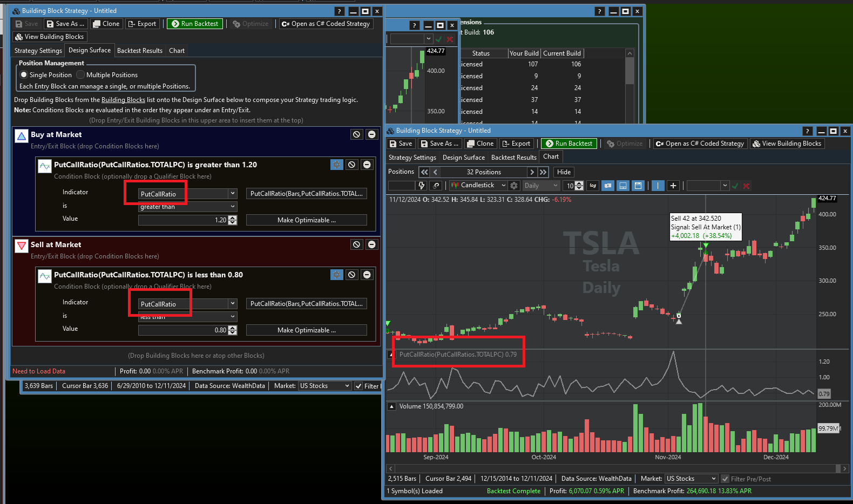Screen dimensions: 853x504
Task: Expand the 'greater than' comparison dropdown
Action: [x=233, y=207]
